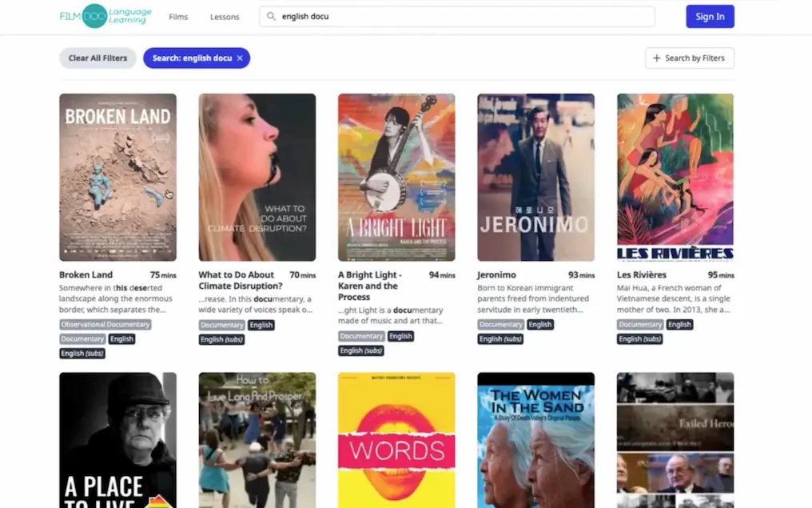The height and width of the screenshot is (508, 812).
Task: Open What to Do About Climate Disruption poster
Action: (257, 178)
